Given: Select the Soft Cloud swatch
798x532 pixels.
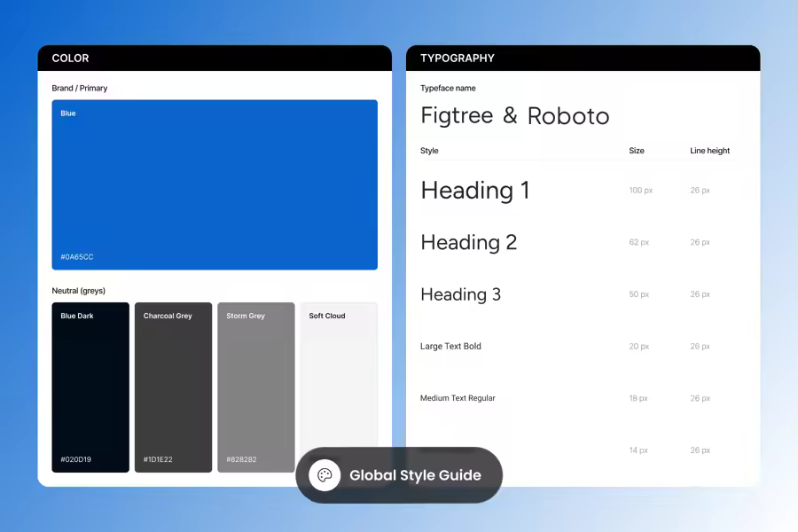Looking at the screenshot, I should pos(339,372).
